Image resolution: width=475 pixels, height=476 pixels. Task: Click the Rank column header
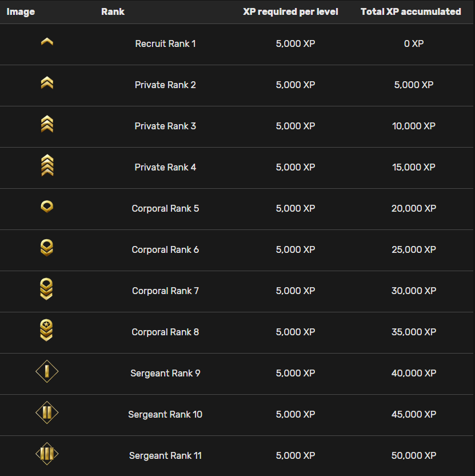coord(113,11)
